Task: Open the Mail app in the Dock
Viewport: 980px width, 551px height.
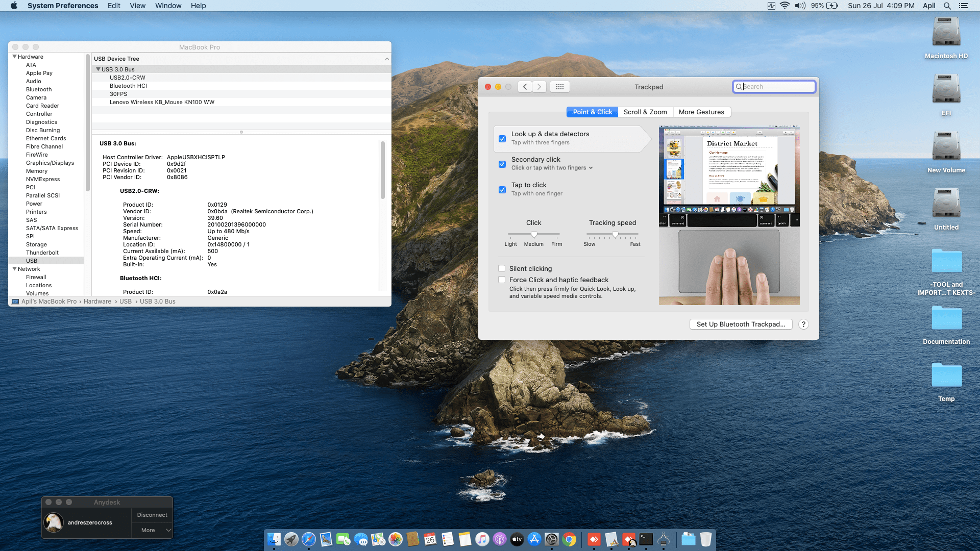Action: click(326, 539)
